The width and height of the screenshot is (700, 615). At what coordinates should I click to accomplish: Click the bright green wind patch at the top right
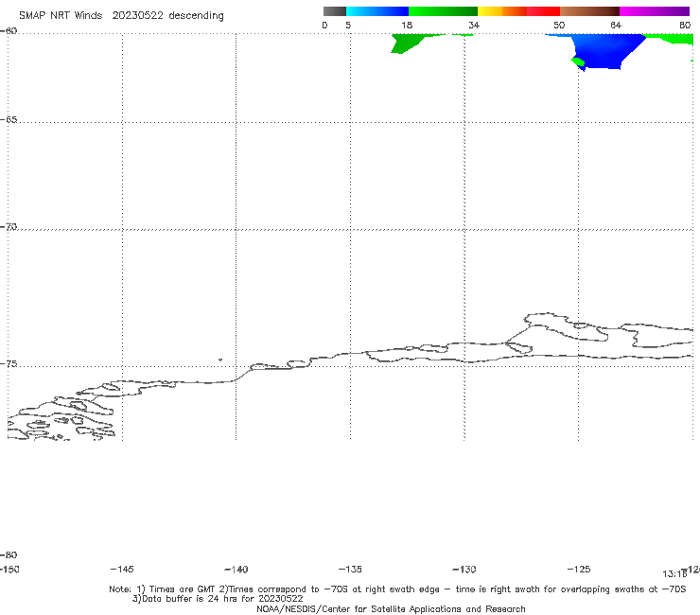pyautogui.click(x=672, y=39)
